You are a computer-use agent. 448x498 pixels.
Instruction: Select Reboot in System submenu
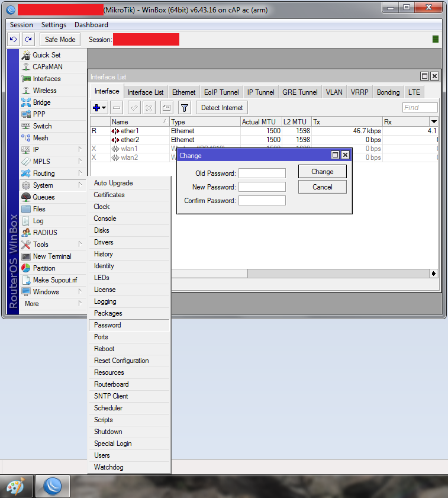click(130, 349)
